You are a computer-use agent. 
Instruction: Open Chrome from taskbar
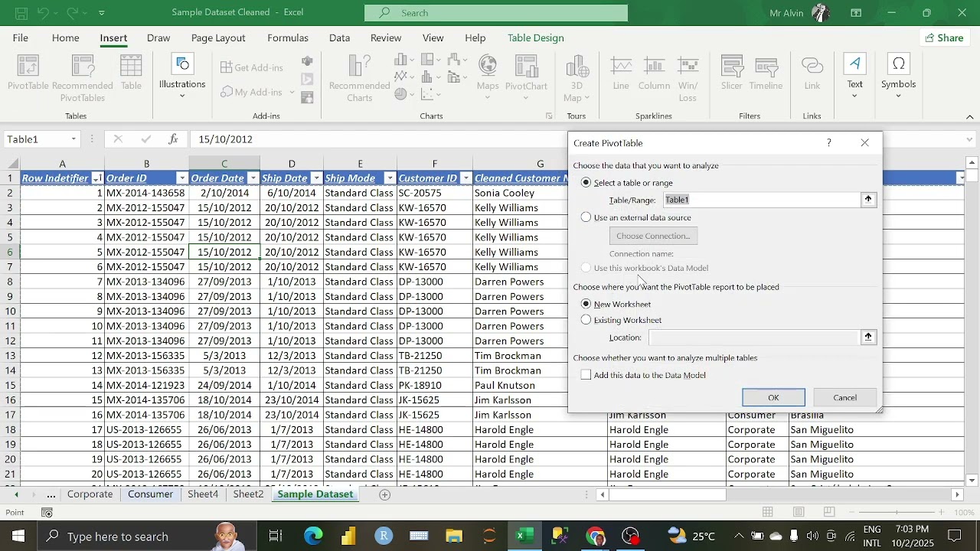tap(595, 536)
